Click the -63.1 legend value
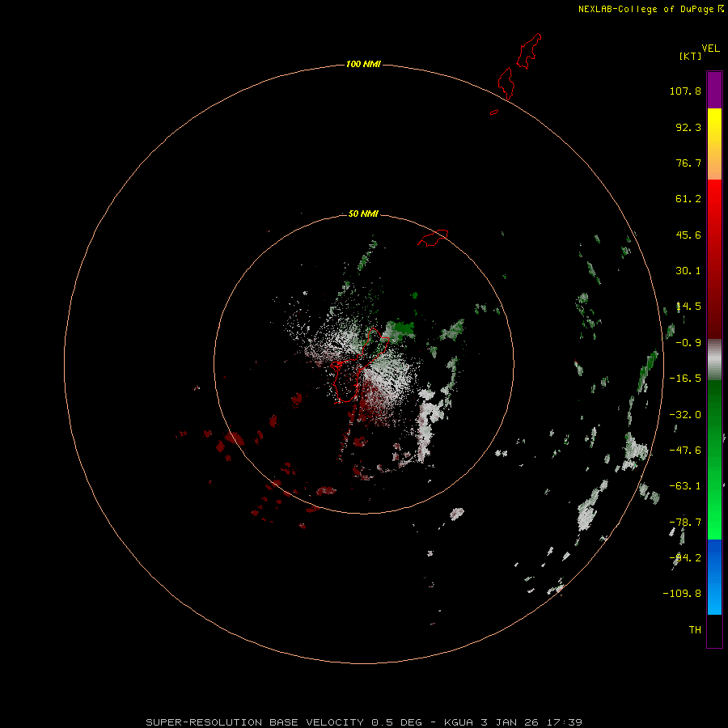 [685, 486]
